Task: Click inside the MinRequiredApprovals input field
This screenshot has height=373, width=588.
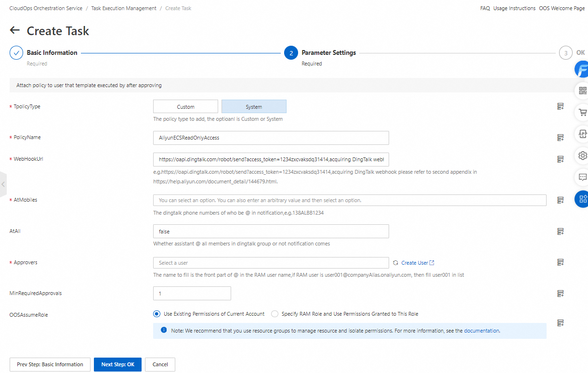Action: point(192,293)
